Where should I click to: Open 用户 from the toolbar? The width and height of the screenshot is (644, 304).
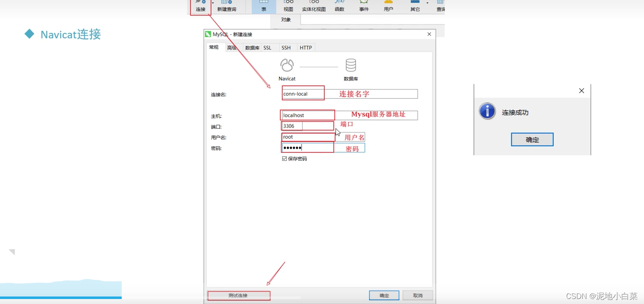point(388,6)
